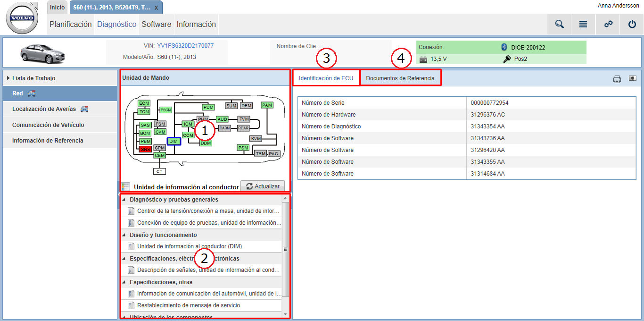Image resolution: width=644 pixels, height=321 pixels.
Task: Open Descripción de señales document
Action: [x=201, y=270]
